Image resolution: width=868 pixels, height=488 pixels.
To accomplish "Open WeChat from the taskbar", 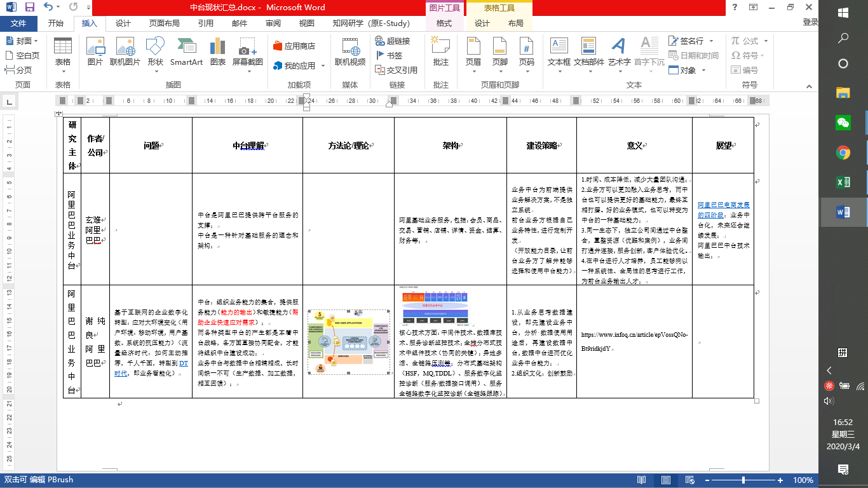I will click(843, 123).
